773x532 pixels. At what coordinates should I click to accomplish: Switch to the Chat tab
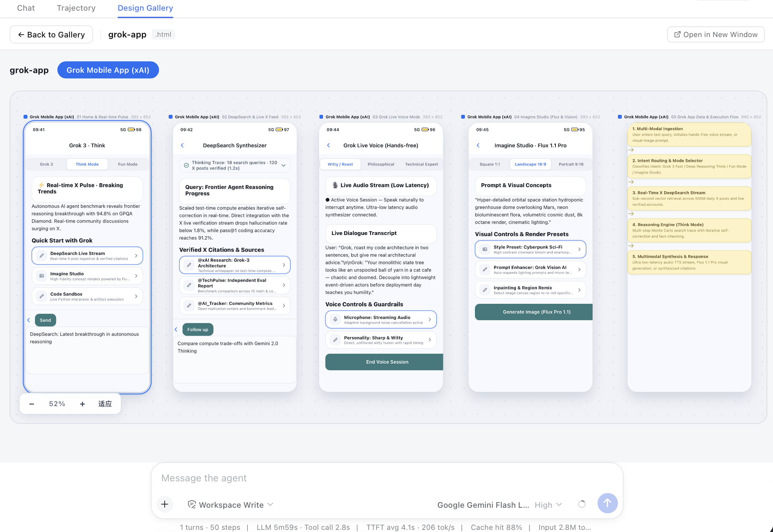[26, 8]
